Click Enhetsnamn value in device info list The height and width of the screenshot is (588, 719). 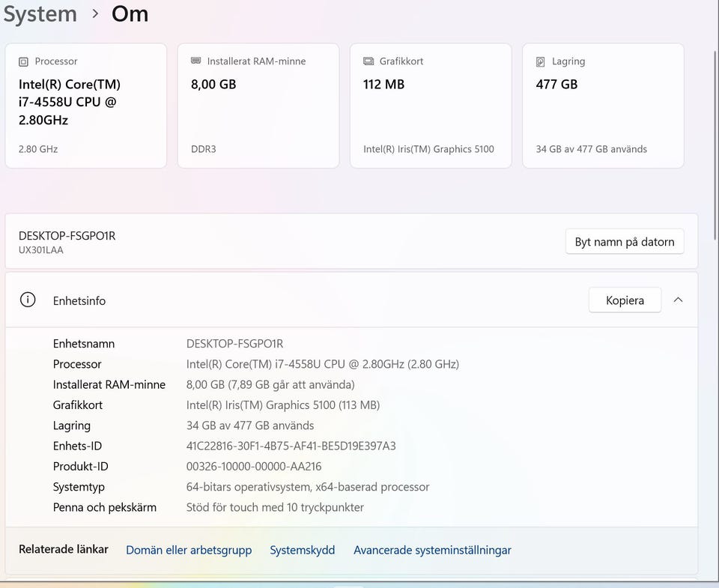coord(234,344)
